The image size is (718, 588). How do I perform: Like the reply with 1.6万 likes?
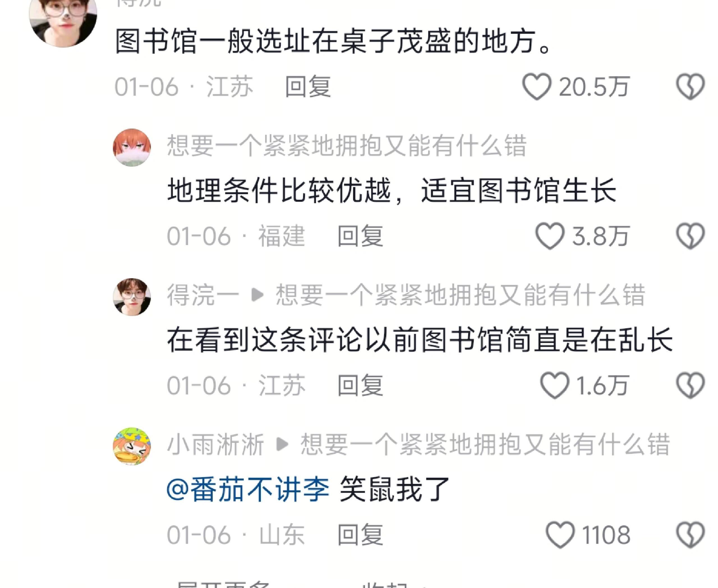pos(554,385)
